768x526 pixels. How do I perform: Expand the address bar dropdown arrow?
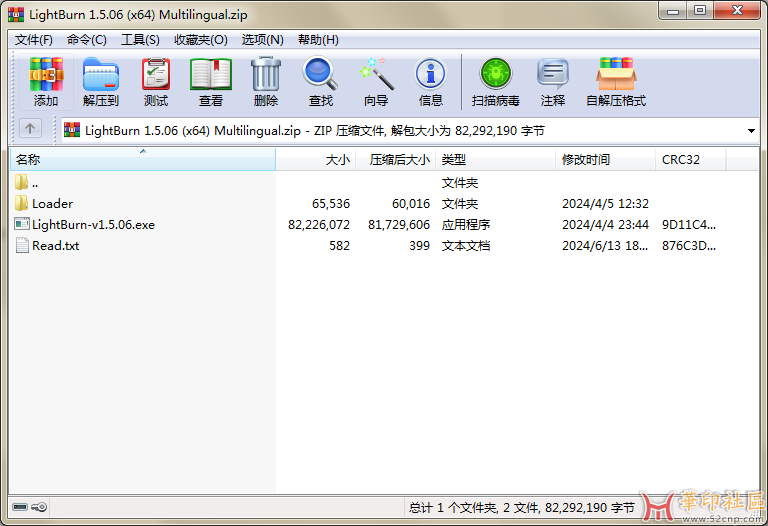click(x=751, y=131)
